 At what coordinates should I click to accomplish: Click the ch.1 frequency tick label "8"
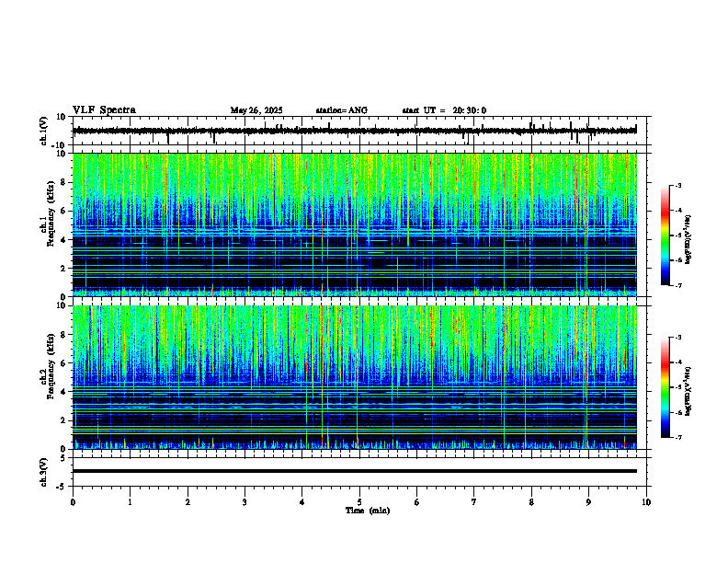click(x=63, y=182)
